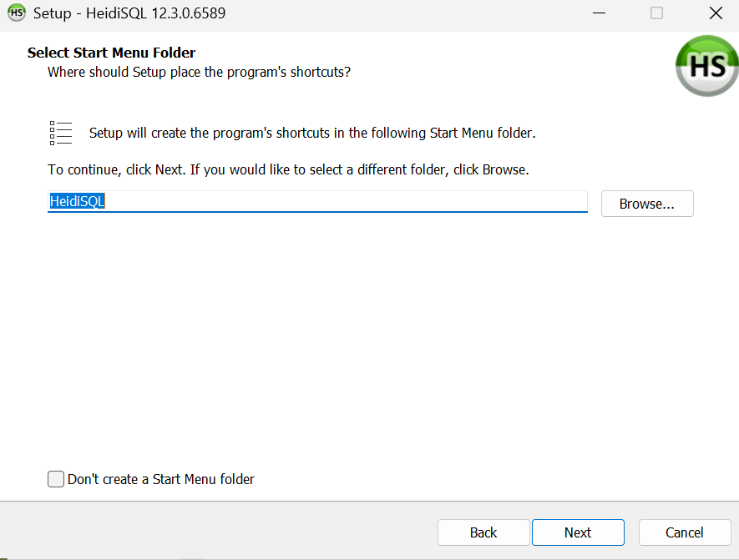
Task: Proceed with the Next button
Action: [x=578, y=532]
